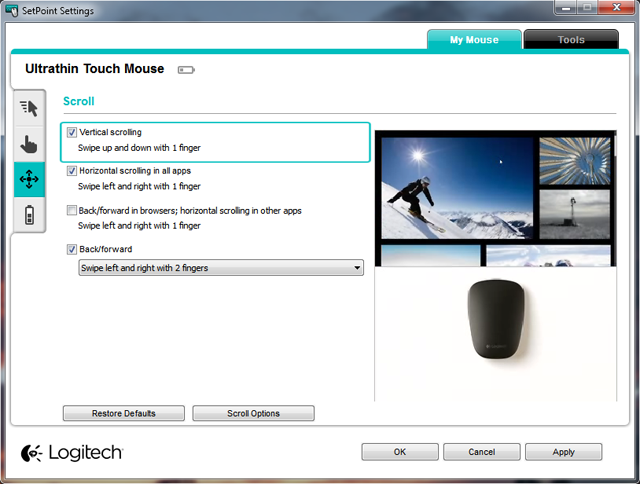Open the battery status sidebar icon
The image size is (640, 484).
click(29, 215)
